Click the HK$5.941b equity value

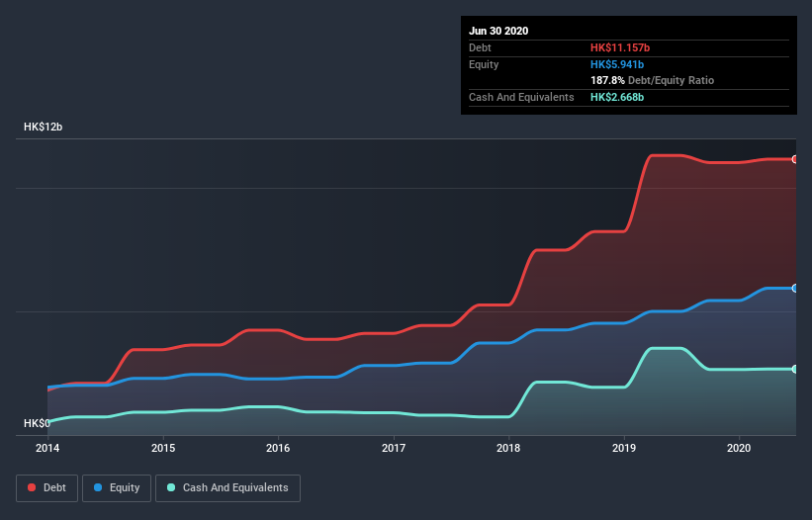(617, 64)
